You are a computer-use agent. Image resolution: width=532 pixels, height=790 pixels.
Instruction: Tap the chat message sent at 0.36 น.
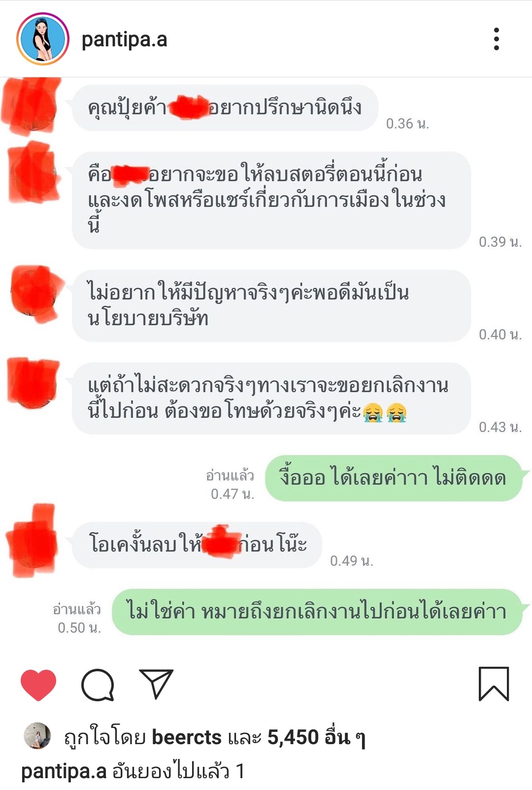225,107
